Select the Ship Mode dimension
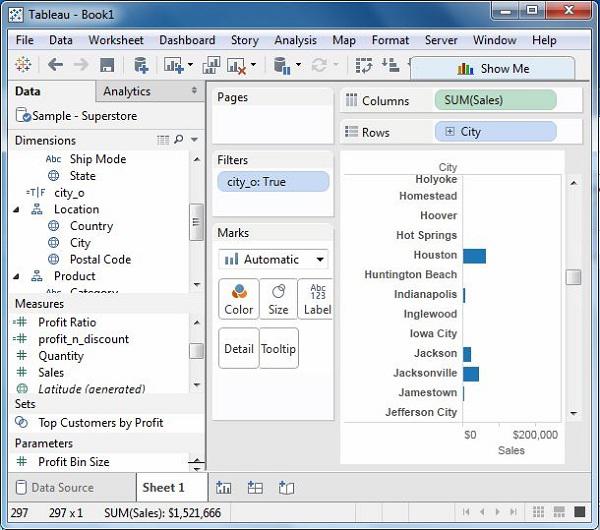This screenshot has height=530, width=600. pos(98,159)
